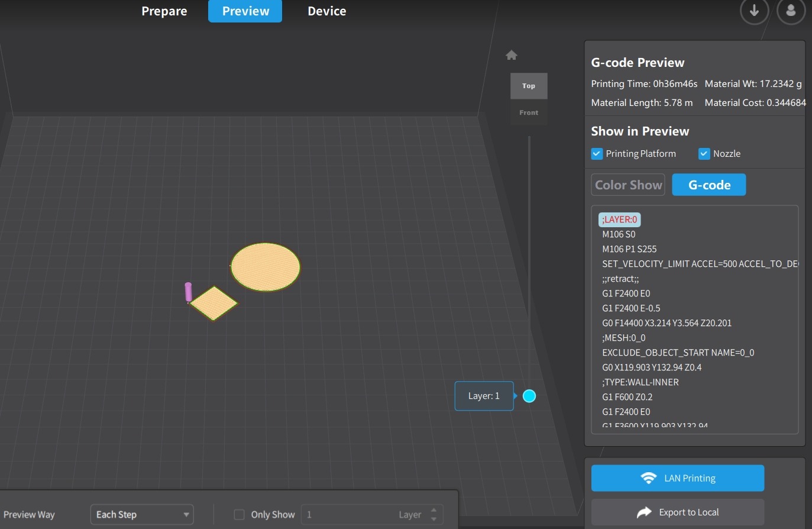Start LAN Printing
The width and height of the screenshot is (812, 529).
(x=677, y=478)
